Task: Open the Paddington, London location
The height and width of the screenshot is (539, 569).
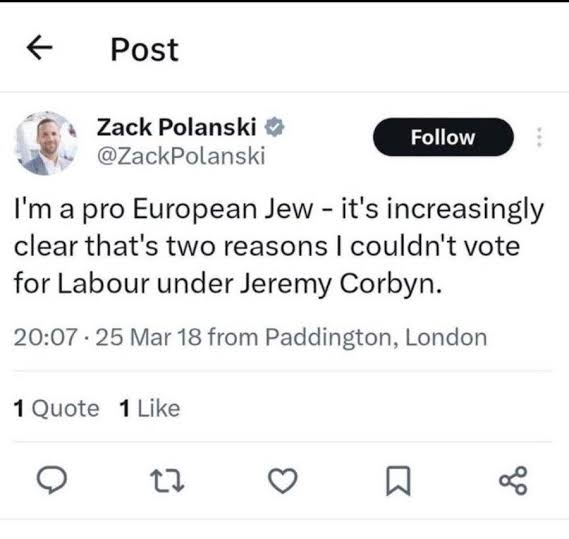Action: [x=376, y=338]
